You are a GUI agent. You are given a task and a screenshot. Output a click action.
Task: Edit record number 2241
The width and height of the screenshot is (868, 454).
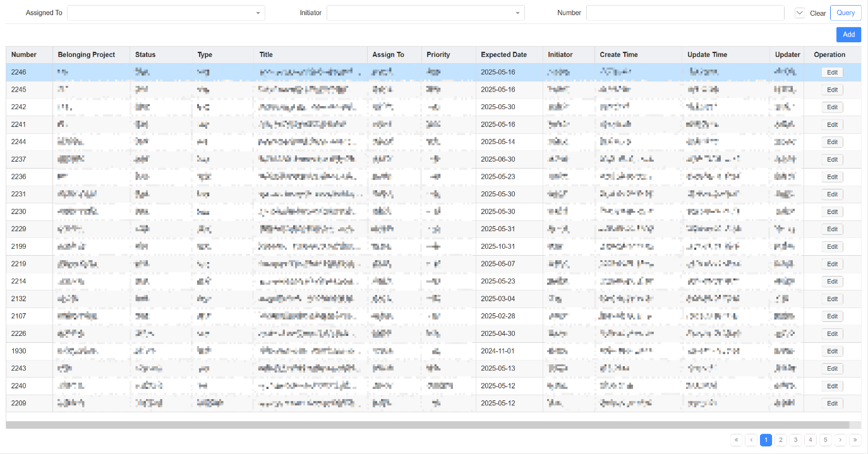point(832,124)
